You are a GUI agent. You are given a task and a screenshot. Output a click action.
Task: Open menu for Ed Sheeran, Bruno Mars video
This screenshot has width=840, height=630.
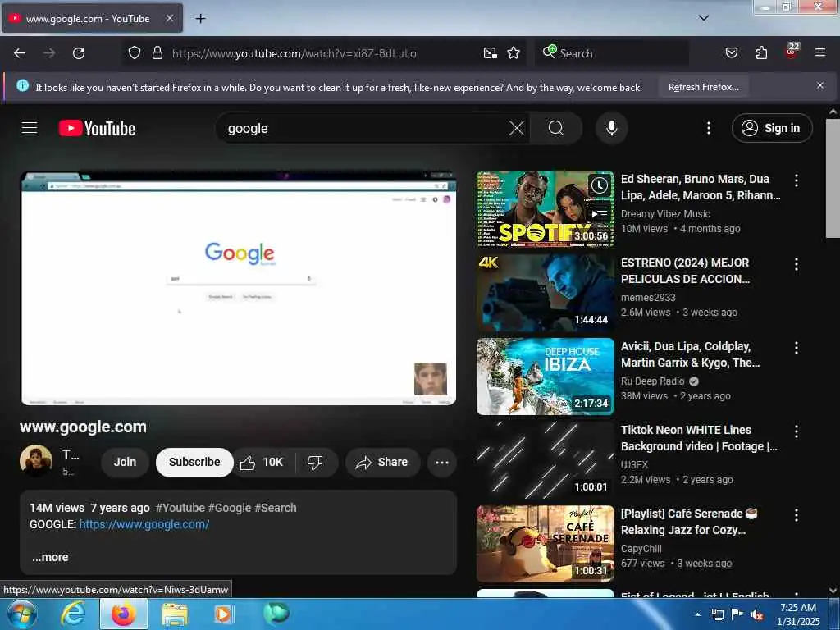(x=796, y=180)
